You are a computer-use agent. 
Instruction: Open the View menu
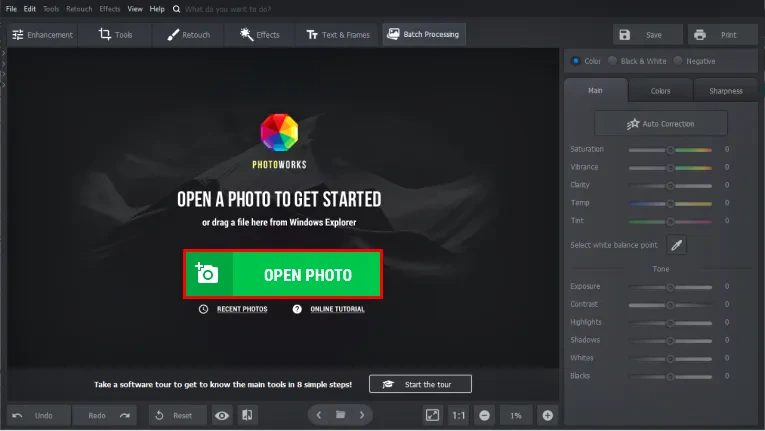(135, 9)
